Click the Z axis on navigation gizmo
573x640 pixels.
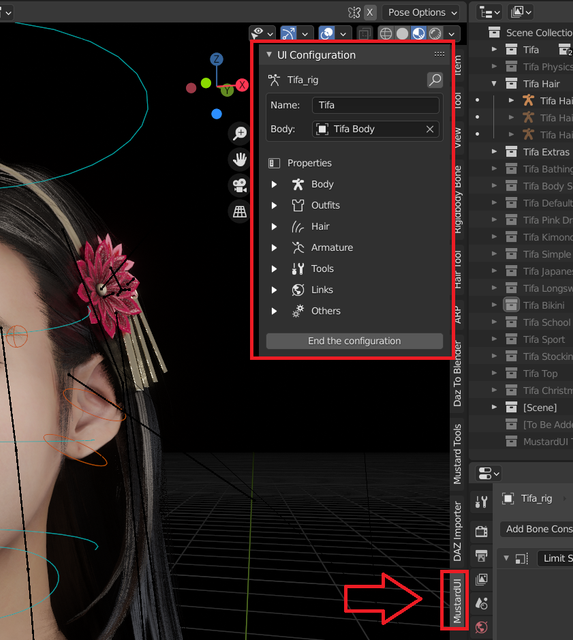pos(216,59)
